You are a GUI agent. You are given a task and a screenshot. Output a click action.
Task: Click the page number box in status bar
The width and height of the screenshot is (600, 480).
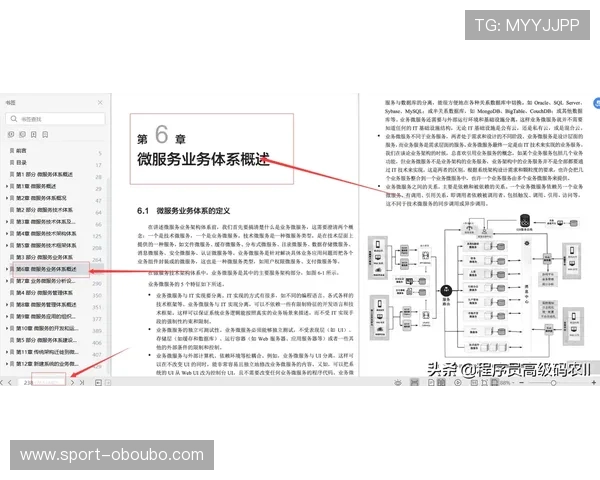[x=42, y=382]
